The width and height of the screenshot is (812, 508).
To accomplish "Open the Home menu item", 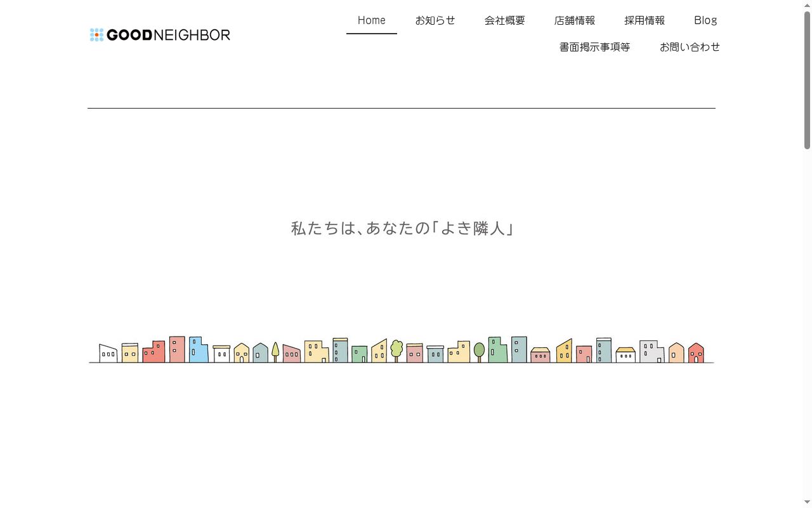I will pyautogui.click(x=372, y=20).
